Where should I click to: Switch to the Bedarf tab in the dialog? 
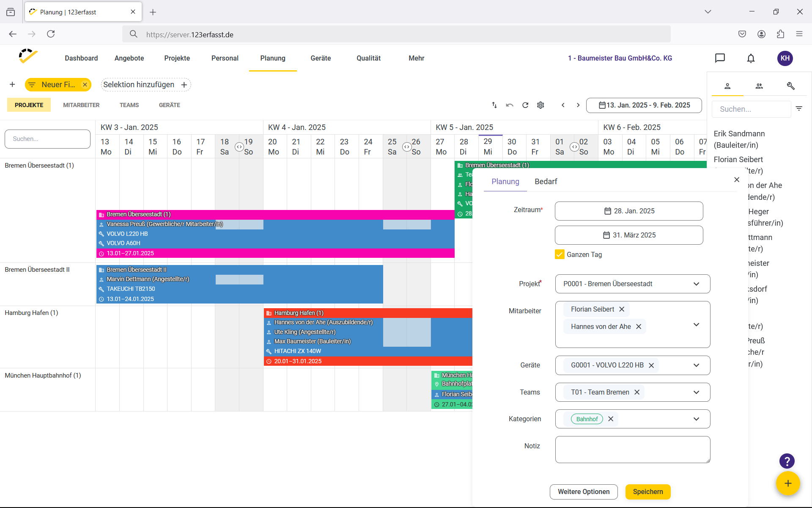pos(546,182)
